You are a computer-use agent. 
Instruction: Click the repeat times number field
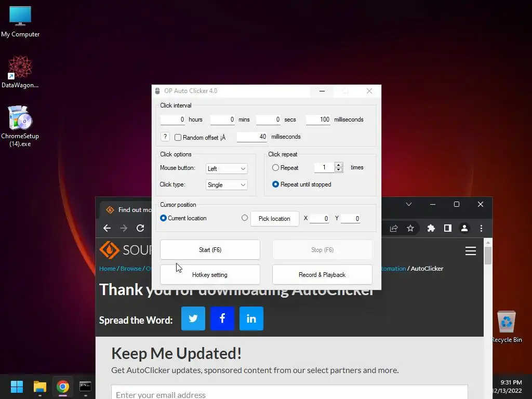pyautogui.click(x=324, y=167)
